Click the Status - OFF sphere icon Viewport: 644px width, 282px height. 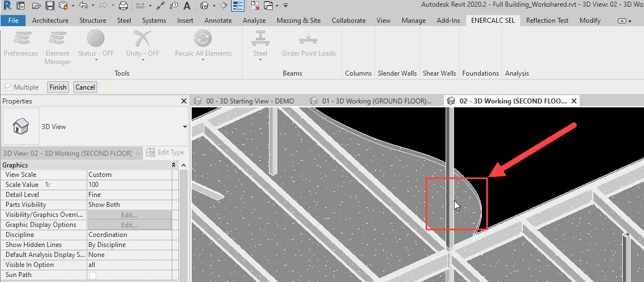click(96, 39)
